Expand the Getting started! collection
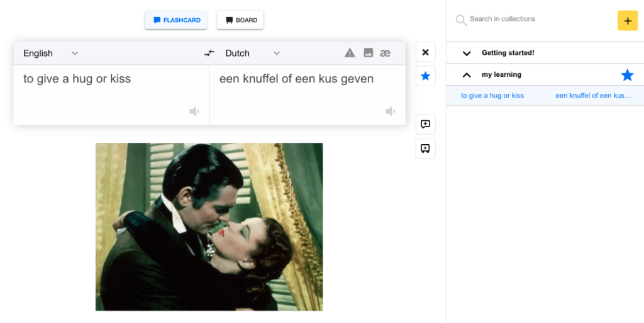 coord(467,54)
